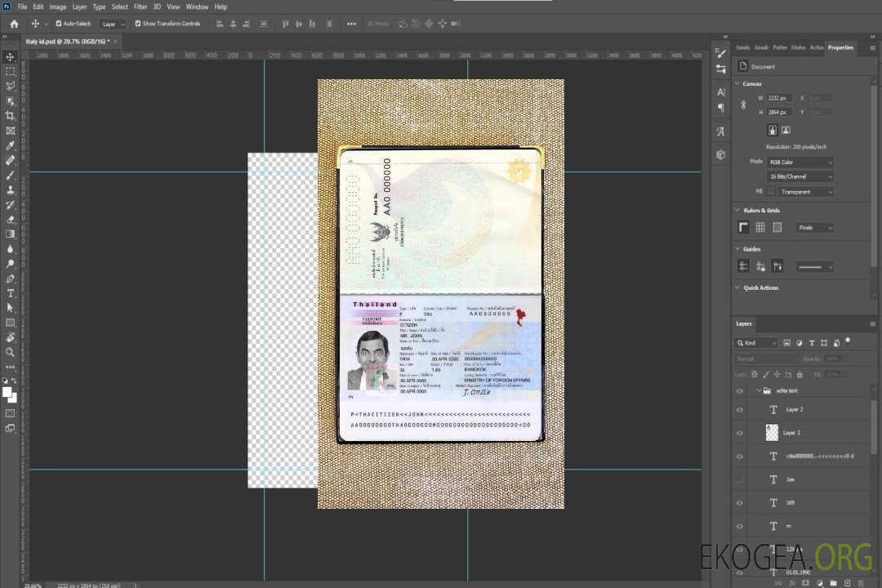Select the Rectangular Marquee tool
This screenshot has width=882, height=588.
coord(10,72)
